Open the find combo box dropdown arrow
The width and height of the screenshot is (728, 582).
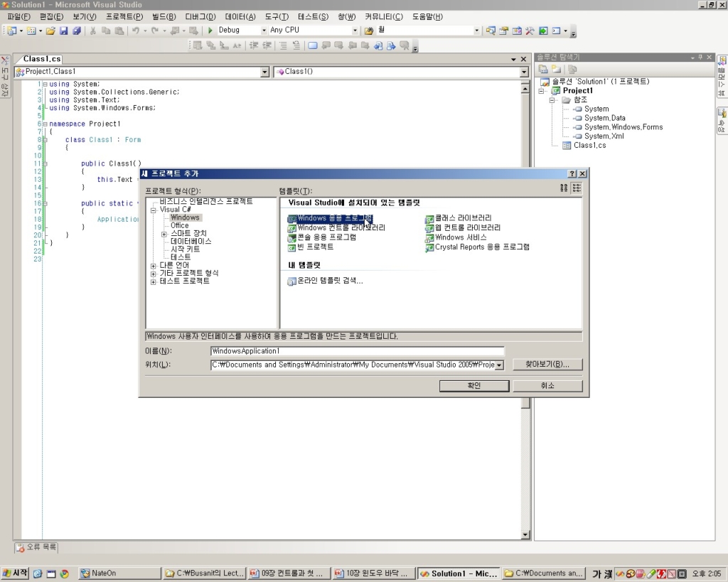[x=476, y=31]
